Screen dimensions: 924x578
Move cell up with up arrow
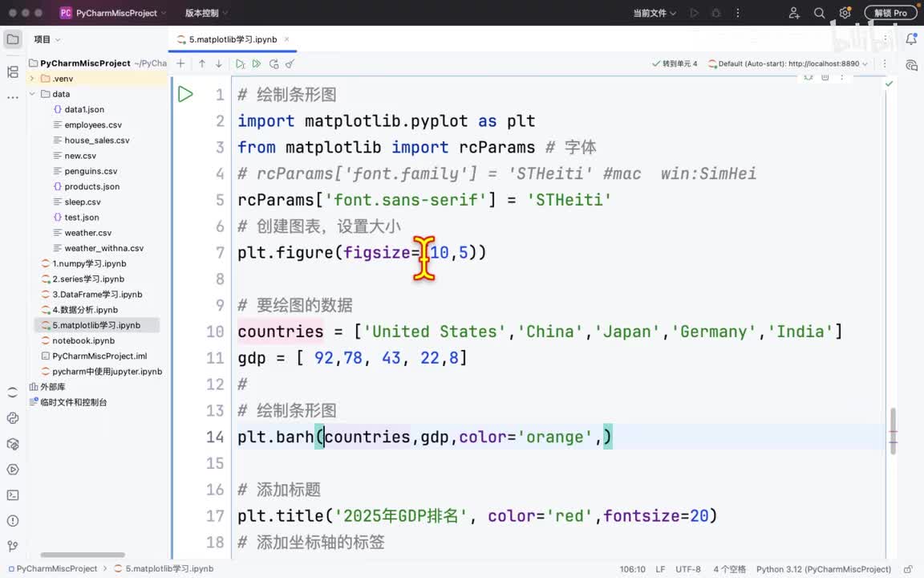[x=202, y=63]
